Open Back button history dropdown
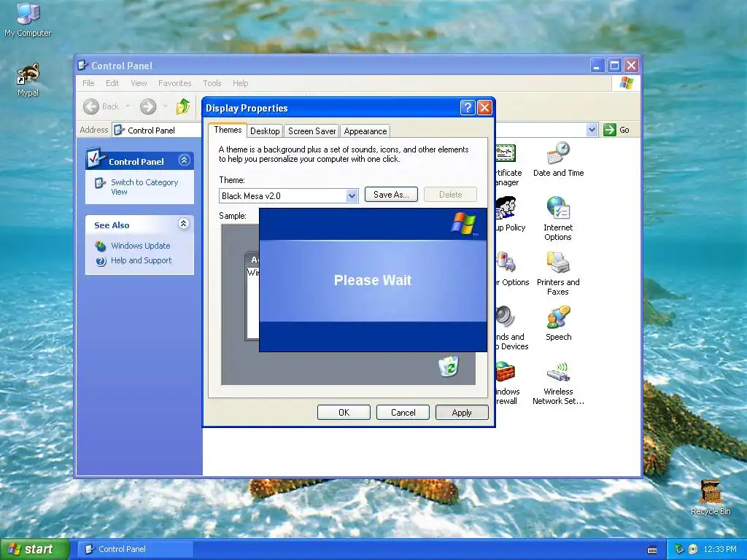The height and width of the screenshot is (560, 747). pyautogui.click(x=128, y=106)
